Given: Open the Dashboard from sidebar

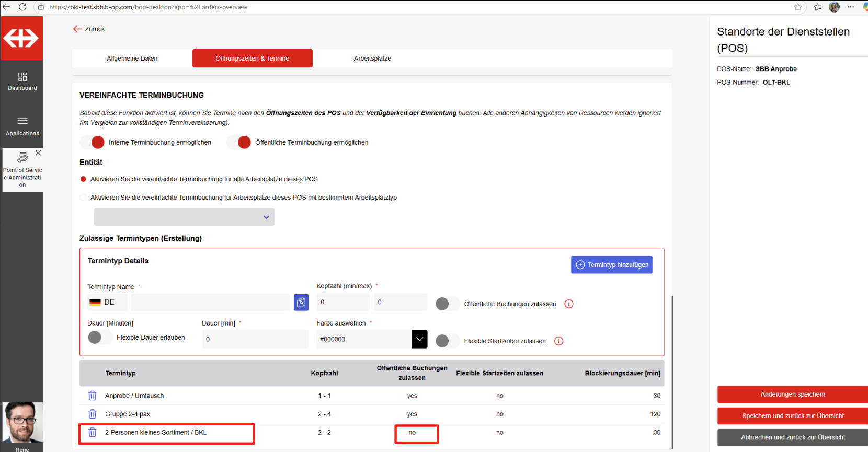Looking at the screenshot, I should [22, 82].
